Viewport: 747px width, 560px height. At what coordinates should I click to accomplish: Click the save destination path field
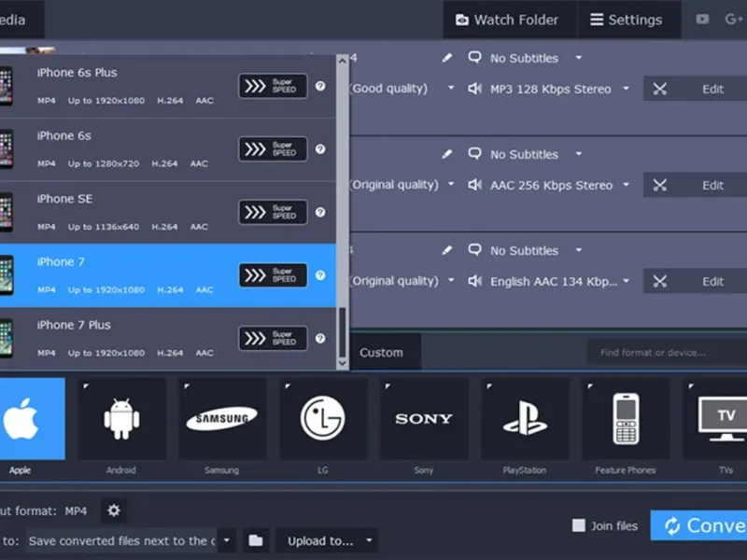(x=121, y=540)
